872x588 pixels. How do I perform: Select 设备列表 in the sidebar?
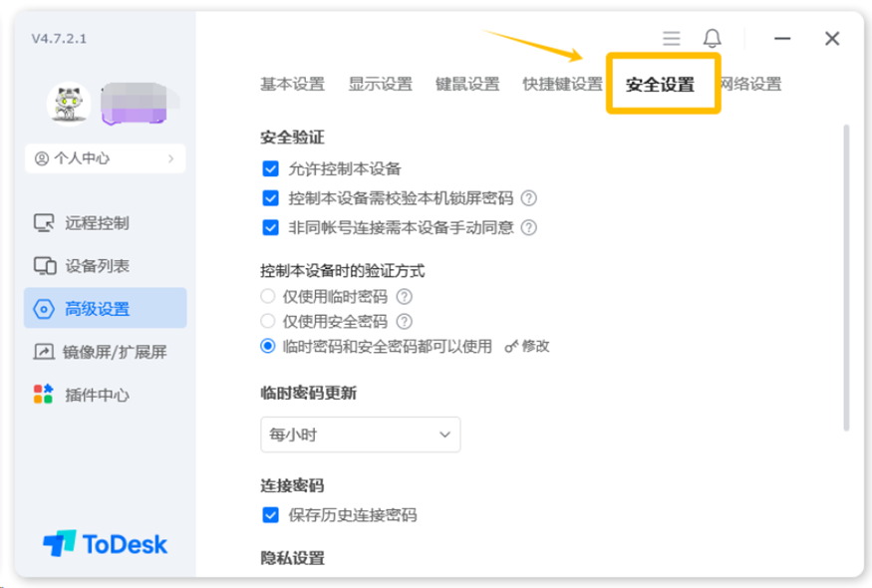click(85, 265)
